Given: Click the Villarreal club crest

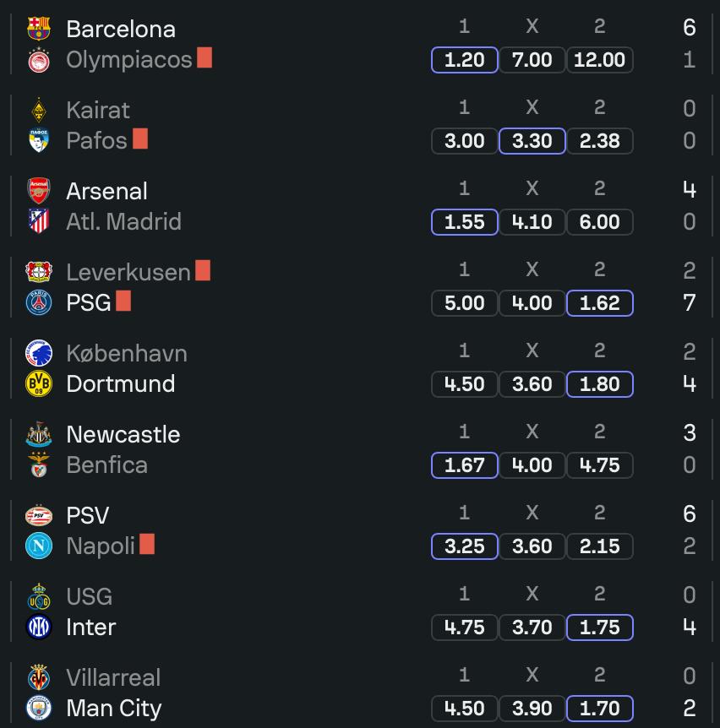Looking at the screenshot, I should click(39, 677).
